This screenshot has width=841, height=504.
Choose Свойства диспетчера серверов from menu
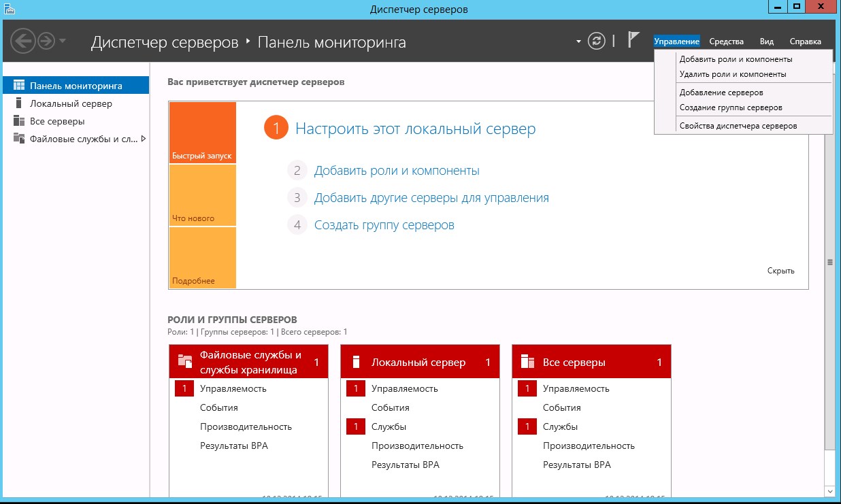[x=738, y=126]
